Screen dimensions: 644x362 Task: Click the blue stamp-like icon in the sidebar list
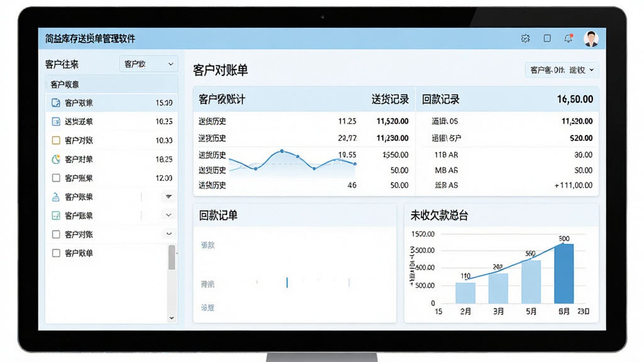click(x=56, y=197)
